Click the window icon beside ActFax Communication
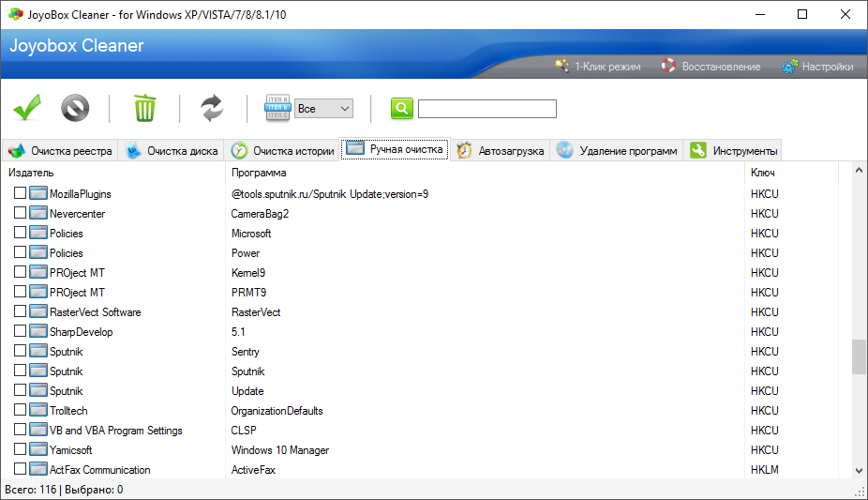The image size is (868, 500). (38, 468)
